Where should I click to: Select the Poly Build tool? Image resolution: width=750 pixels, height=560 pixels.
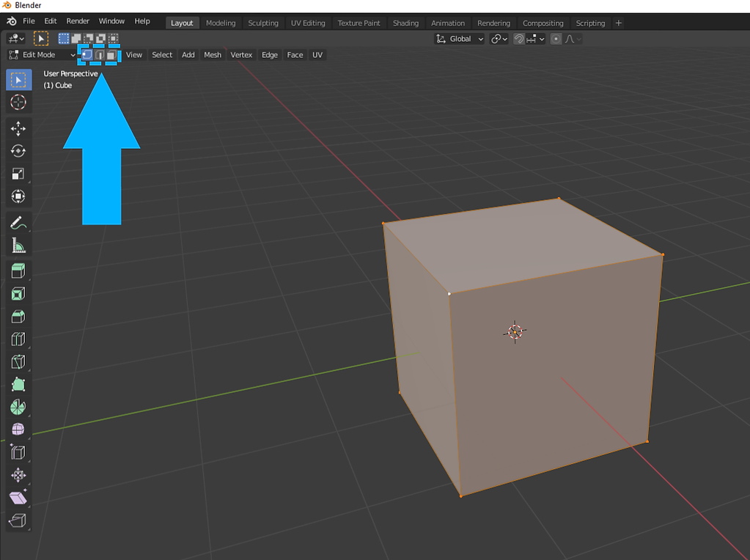(18, 385)
